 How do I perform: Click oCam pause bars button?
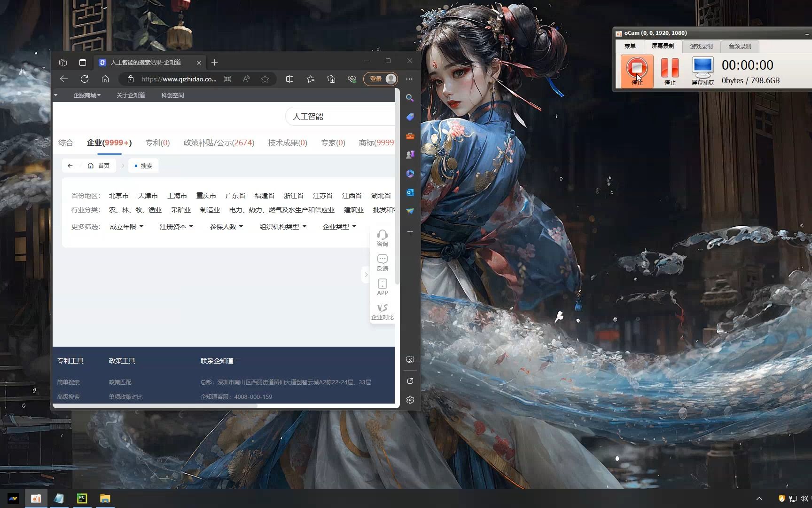tap(670, 71)
